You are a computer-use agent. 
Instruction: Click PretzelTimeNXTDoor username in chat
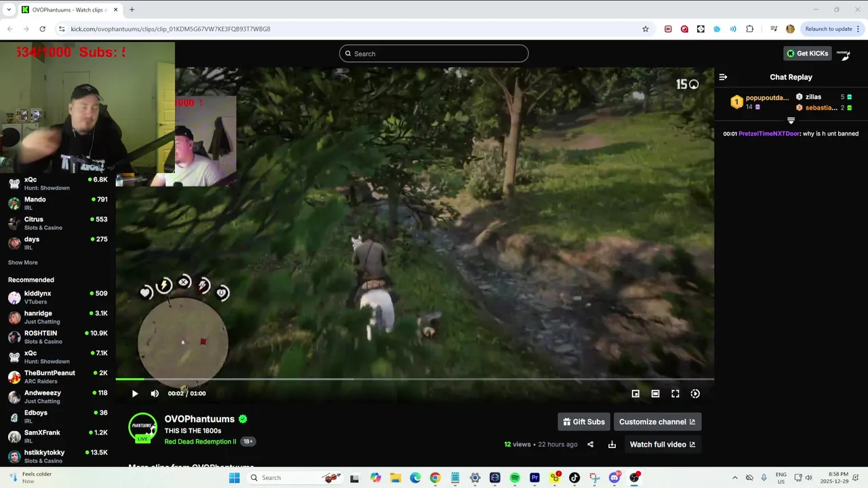(770, 134)
